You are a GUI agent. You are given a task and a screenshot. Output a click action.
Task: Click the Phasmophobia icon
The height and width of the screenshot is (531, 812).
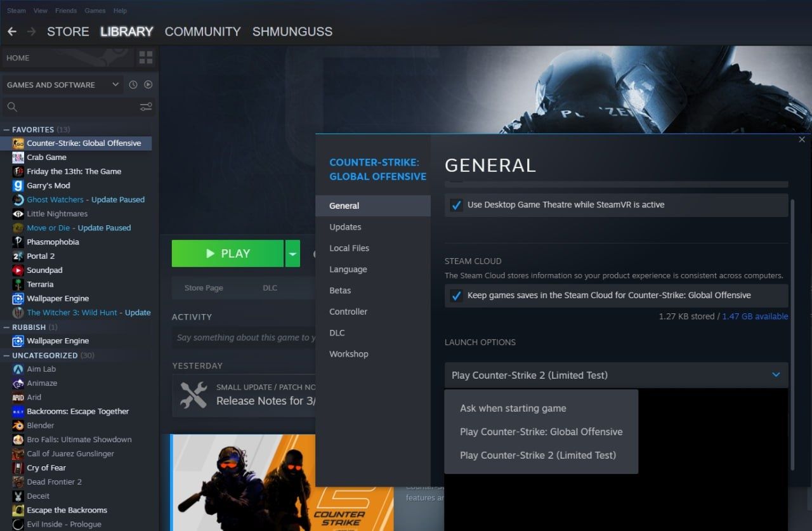tap(18, 242)
